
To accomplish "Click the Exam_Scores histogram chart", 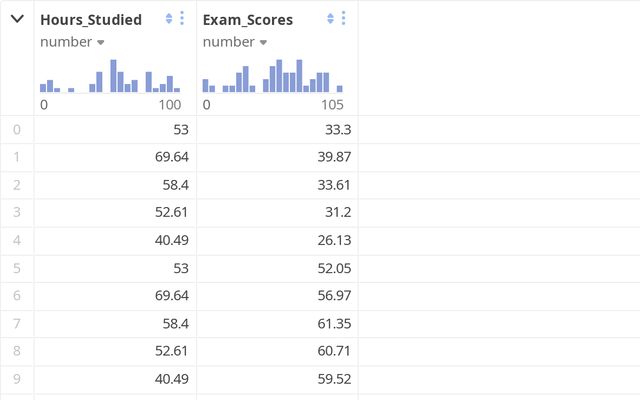I will coord(272,76).
